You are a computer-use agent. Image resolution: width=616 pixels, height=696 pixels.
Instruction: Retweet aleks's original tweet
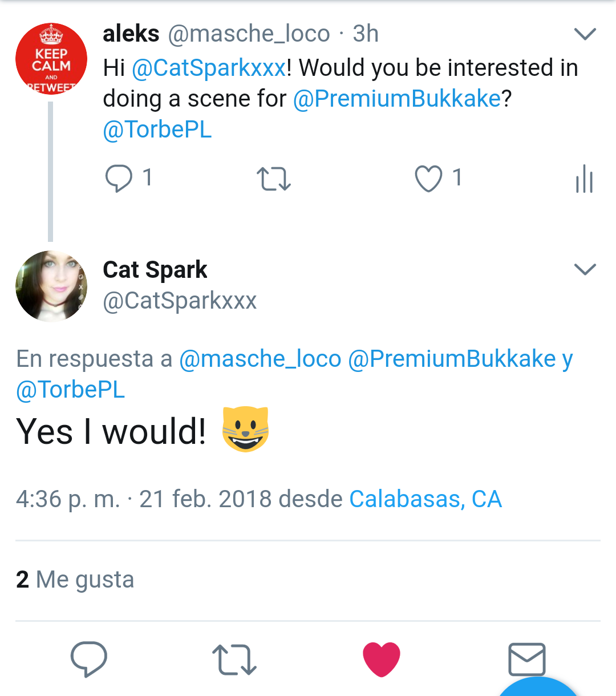(x=274, y=179)
